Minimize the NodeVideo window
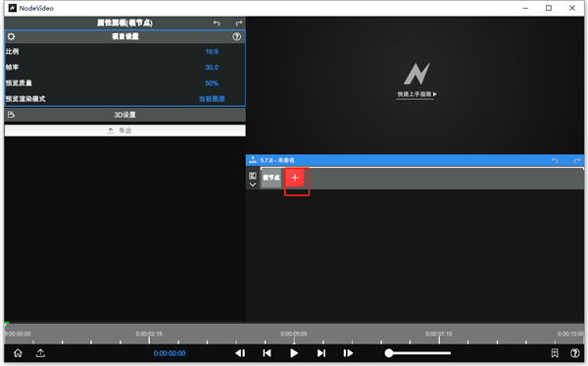 [x=525, y=8]
